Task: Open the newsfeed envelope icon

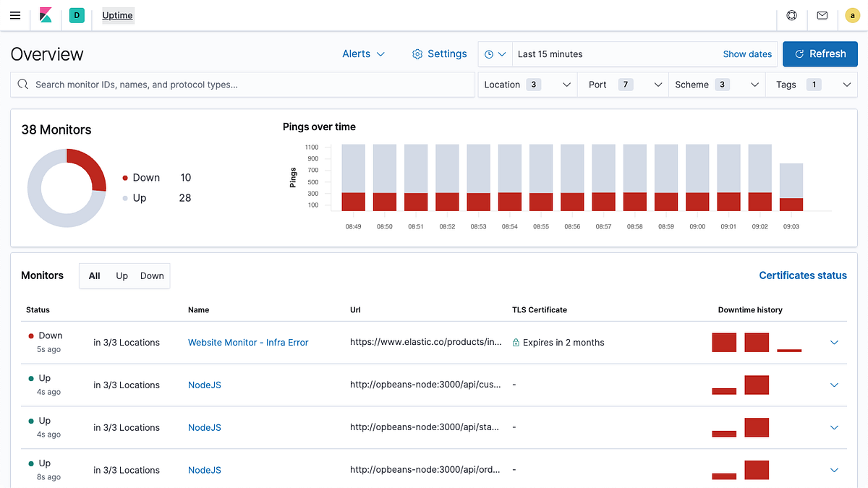Action: [x=822, y=15]
